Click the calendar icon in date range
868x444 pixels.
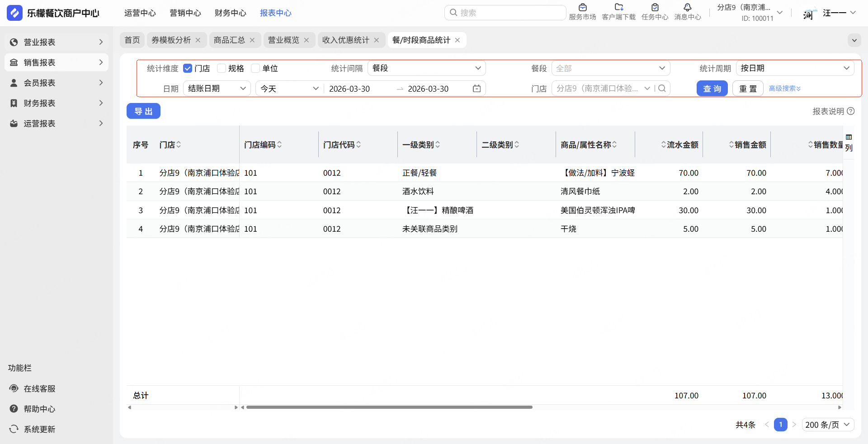pos(476,89)
